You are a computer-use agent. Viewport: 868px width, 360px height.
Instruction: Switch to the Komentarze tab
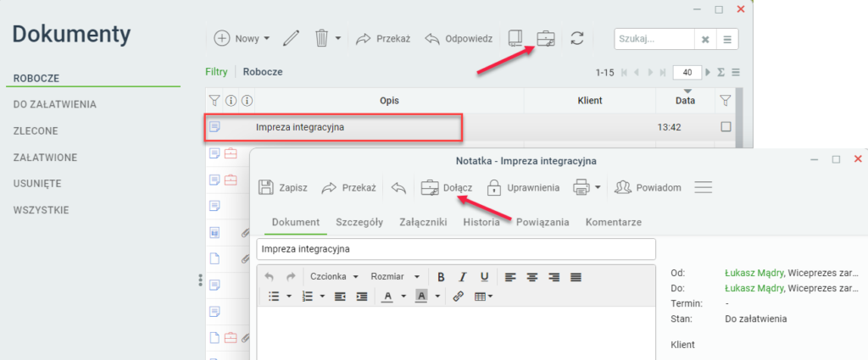(x=614, y=222)
